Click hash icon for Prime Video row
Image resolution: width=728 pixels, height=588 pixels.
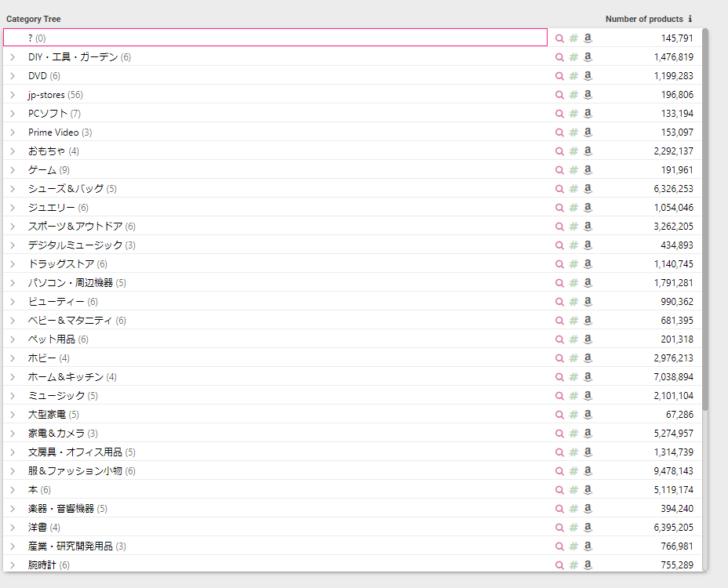pos(573,132)
